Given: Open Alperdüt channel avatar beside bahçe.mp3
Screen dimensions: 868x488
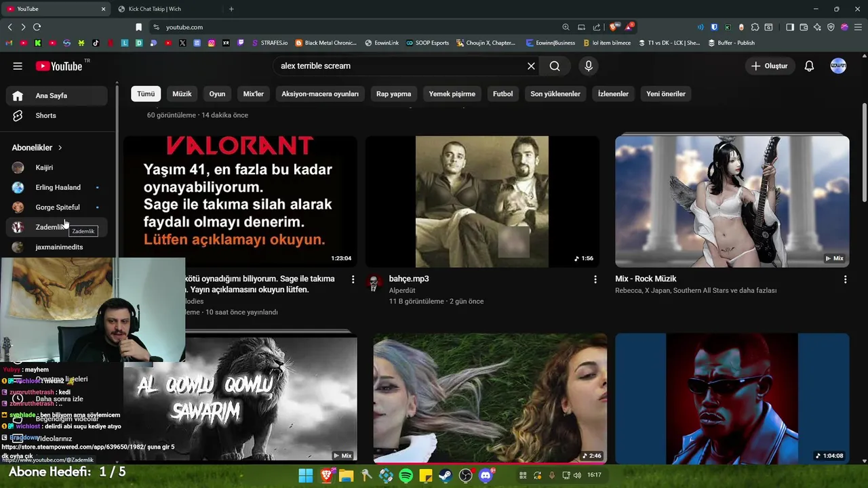Looking at the screenshot, I should pos(374,283).
